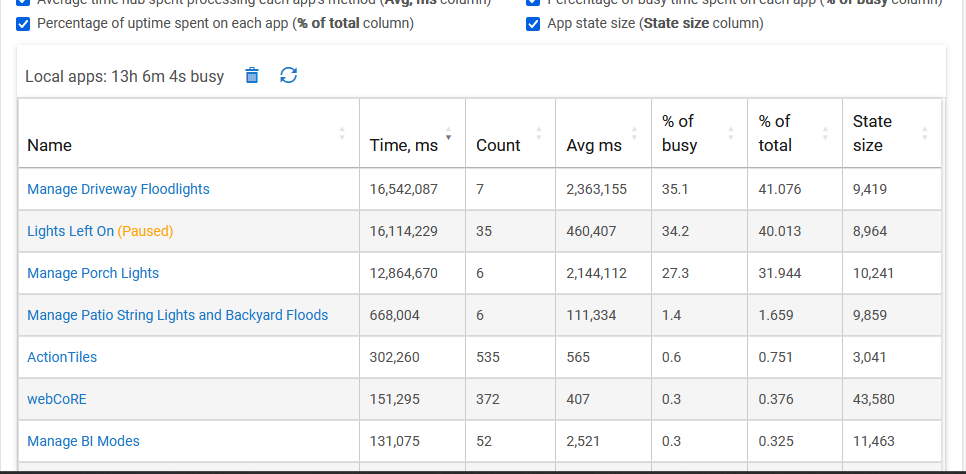The image size is (966, 474).
Task: Click the sort arrows in State size column
Action: (x=924, y=133)
